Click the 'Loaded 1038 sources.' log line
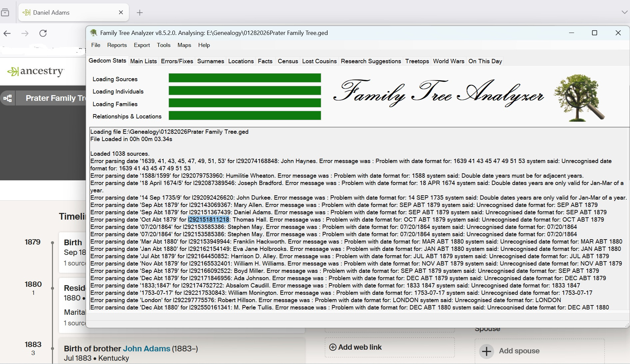The height and width of the screenshot is (364, 630). point(120,154)
